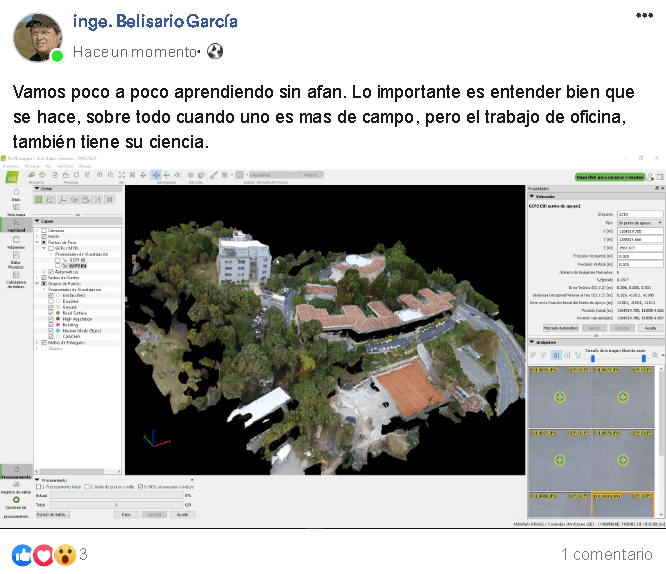
Task: Collapse the Imágenes section header
Action: click(596, 342)
